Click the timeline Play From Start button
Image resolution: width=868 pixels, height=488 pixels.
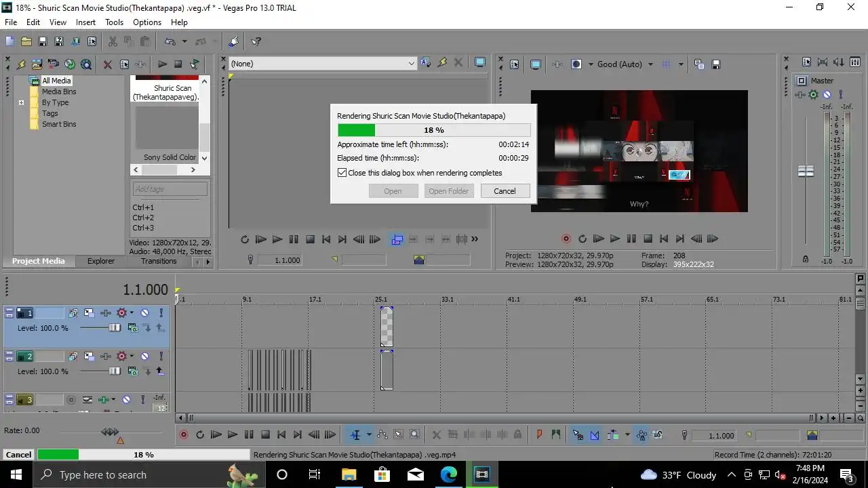pyautogui.click(x=216, y=435)
